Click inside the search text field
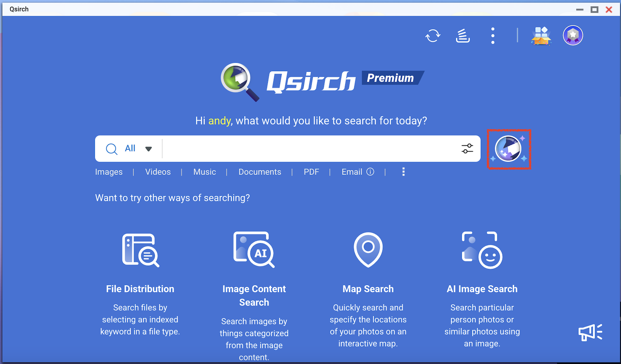 310,149
